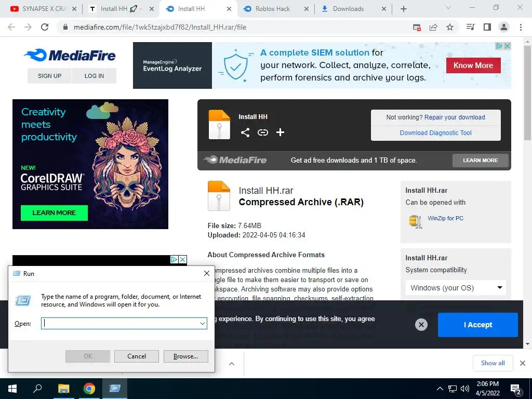Click green LEARN MORE on CorelDRAW ad
The height and width of the screenshot is (399, 532).
(x=54, y=212)
